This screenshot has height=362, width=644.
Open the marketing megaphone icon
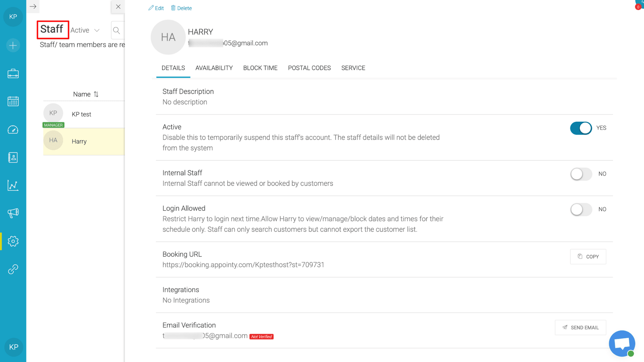point(13,213)
